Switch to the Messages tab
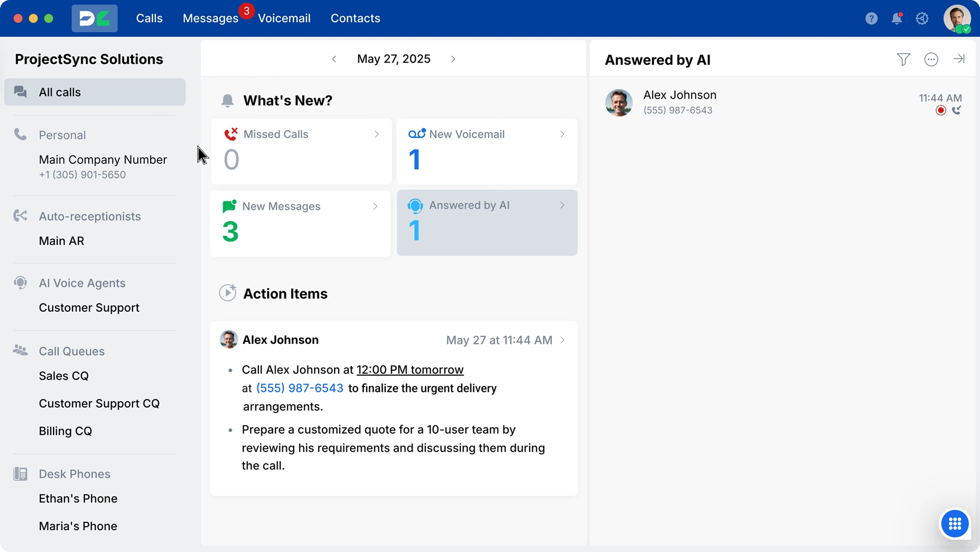Viewport: 980px width, 552px height. click(x=210, y=18)
